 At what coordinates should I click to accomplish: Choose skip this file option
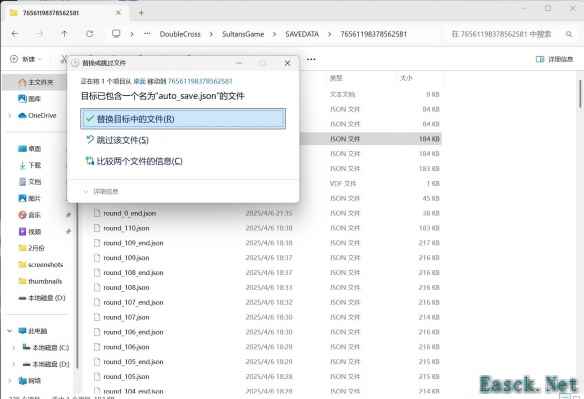coord(117,140)
